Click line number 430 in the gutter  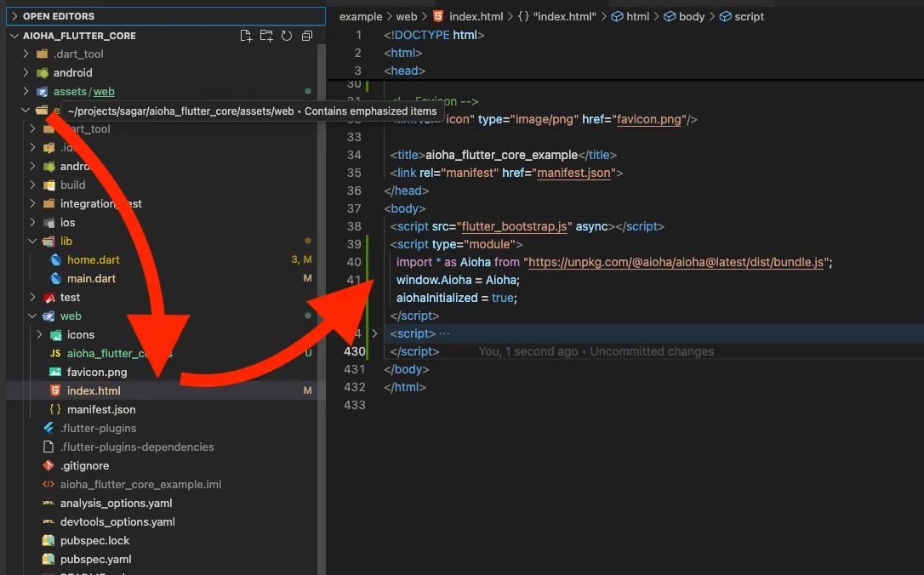tap(354, 351)
